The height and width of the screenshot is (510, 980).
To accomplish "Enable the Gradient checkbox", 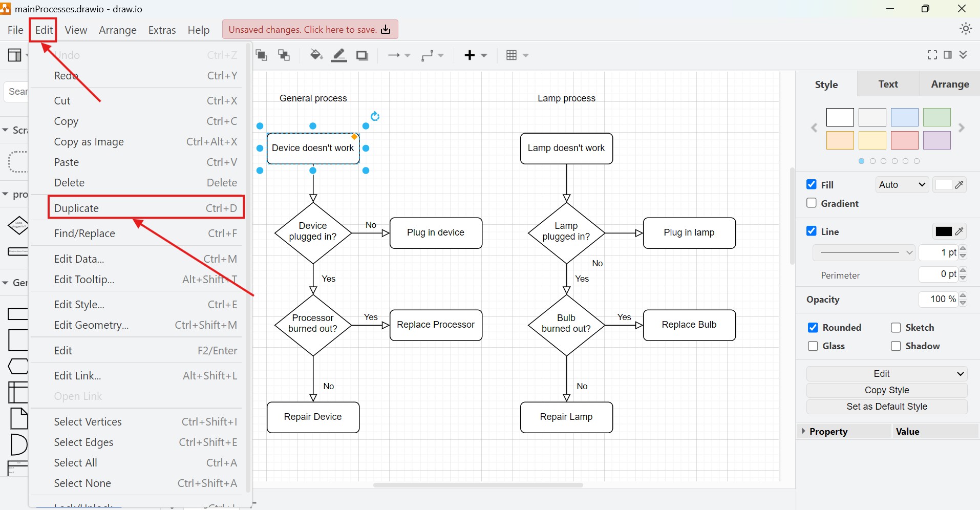I will point(812,203).
